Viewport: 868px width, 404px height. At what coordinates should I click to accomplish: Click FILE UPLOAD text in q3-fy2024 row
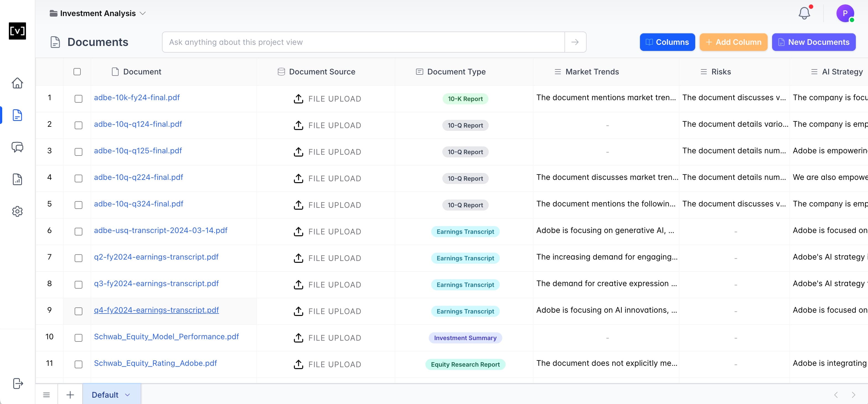pos(334,285)
